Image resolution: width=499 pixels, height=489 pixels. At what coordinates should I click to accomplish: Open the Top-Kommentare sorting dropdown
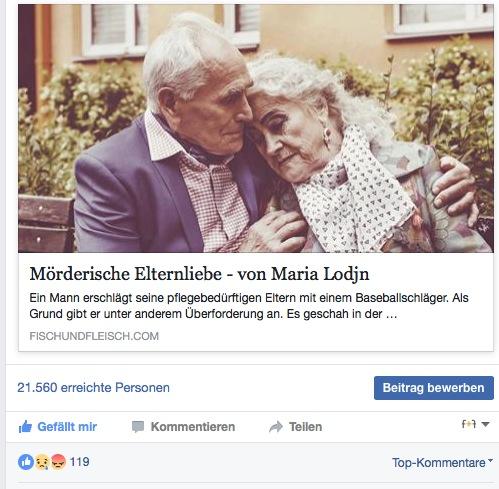442,463
